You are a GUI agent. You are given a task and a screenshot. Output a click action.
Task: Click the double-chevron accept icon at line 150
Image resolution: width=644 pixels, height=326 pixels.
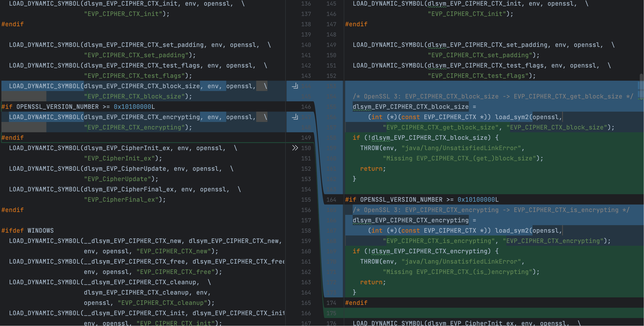click(x=295, y=148)
